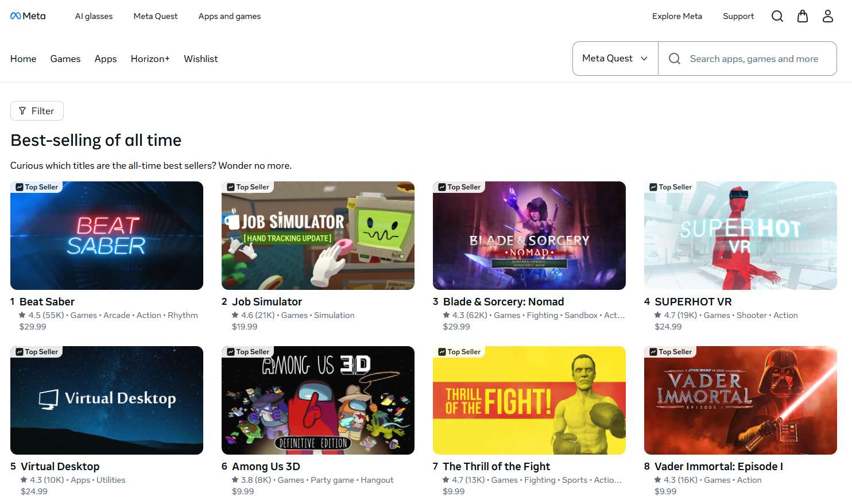This screenshot has height=504, width=852.
Task: Click the rating star for Blade & Sorcery: Nomad
Action: [446, 315]
